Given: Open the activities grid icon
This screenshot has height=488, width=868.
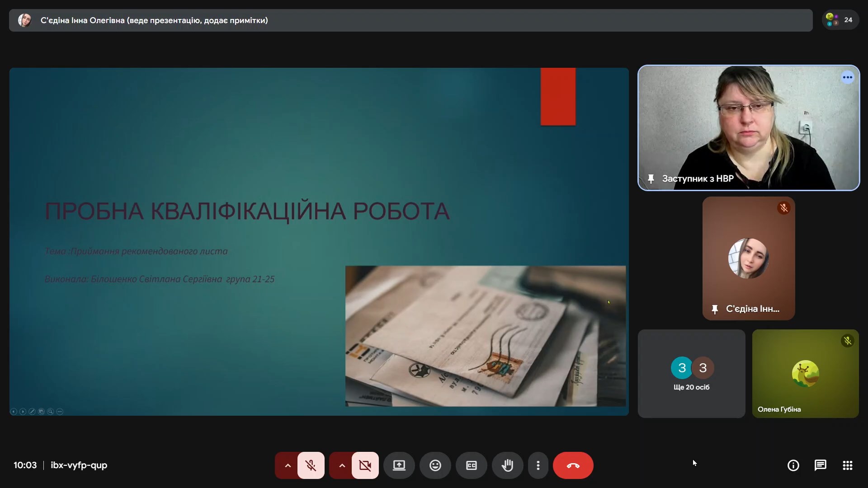Looking at the screenshot, I should (847, 465).
